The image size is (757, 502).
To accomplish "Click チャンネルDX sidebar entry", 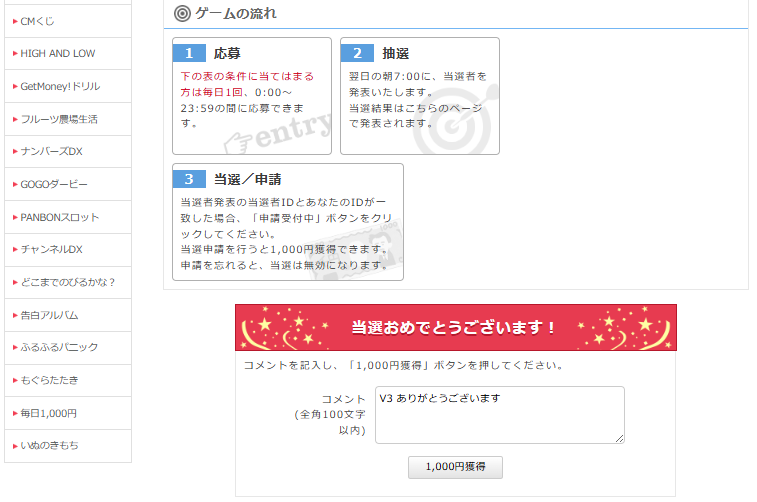I will point(51,249).
